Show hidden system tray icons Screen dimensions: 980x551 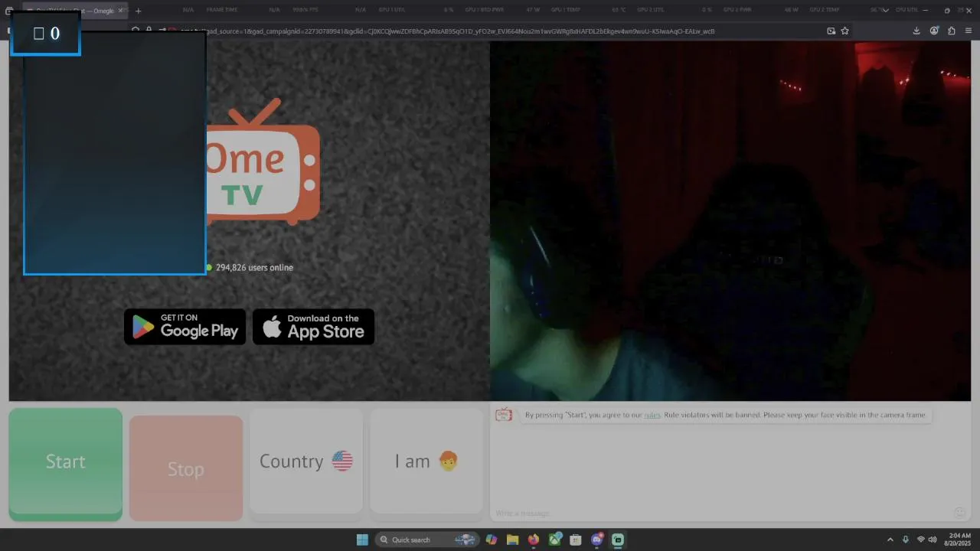tap(890, 540)
